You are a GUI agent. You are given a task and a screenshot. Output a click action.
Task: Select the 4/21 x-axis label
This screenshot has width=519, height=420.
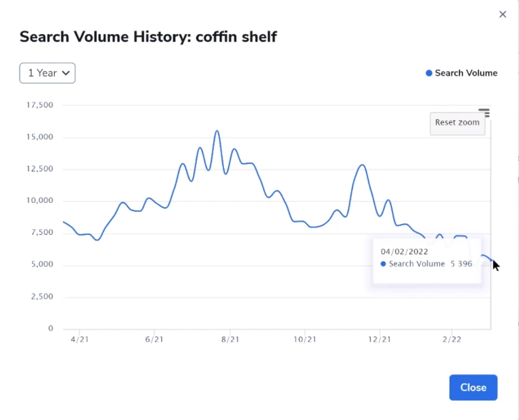point(79,339)
